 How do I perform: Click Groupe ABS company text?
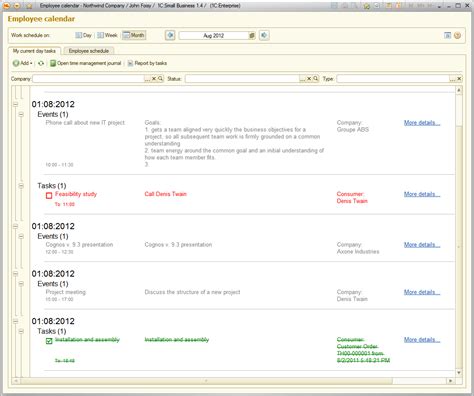(353, 130)
